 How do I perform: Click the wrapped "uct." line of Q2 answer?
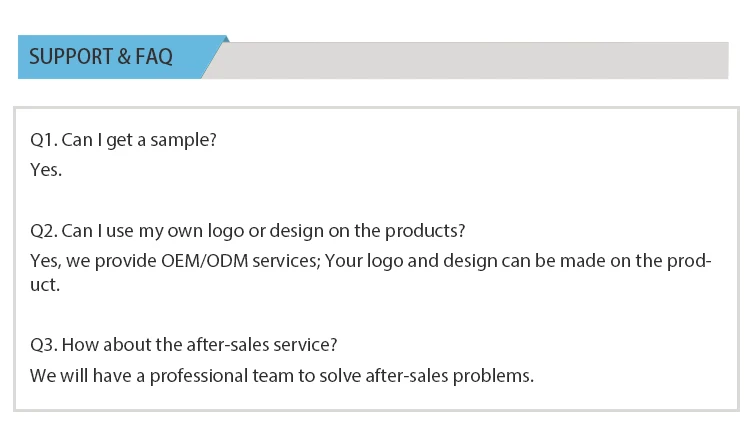45,285
